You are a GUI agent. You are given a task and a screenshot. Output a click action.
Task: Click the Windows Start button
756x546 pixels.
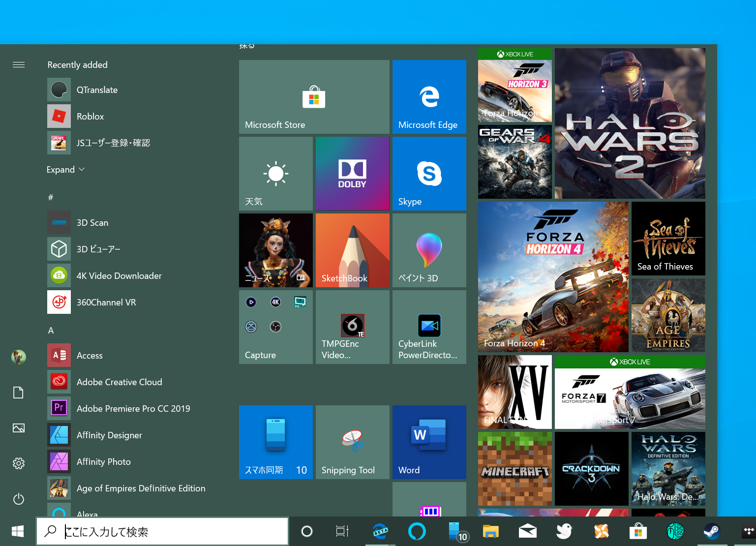[18, 531]
